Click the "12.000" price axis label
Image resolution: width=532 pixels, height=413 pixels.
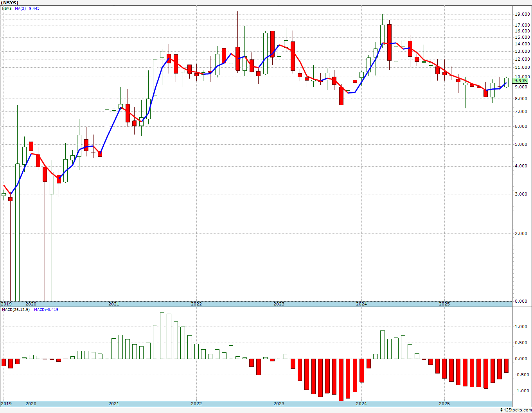[523, 59]
